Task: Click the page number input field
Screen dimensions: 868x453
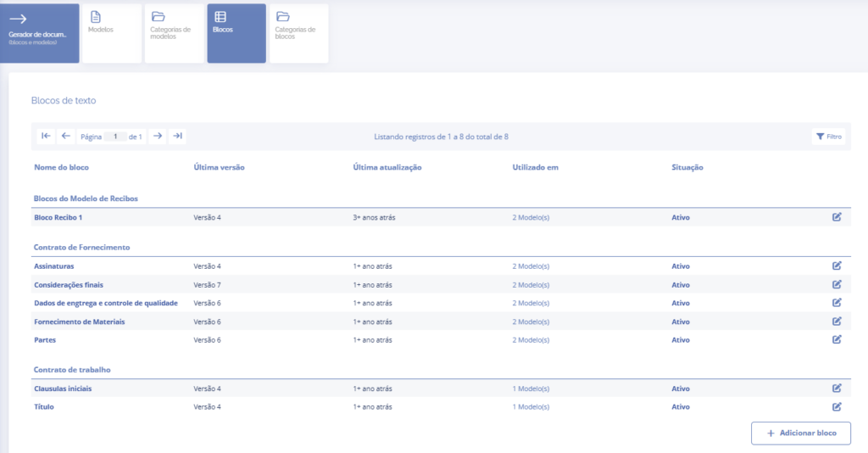Action: coord(115,137)
